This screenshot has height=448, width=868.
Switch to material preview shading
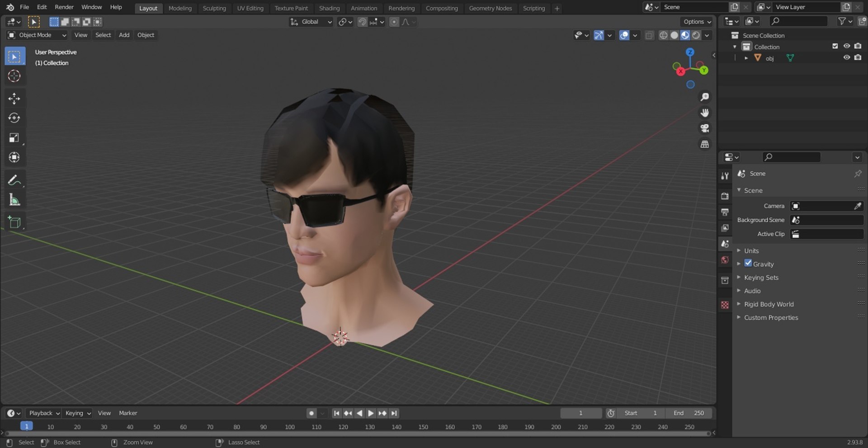click(x=685, y=35)
